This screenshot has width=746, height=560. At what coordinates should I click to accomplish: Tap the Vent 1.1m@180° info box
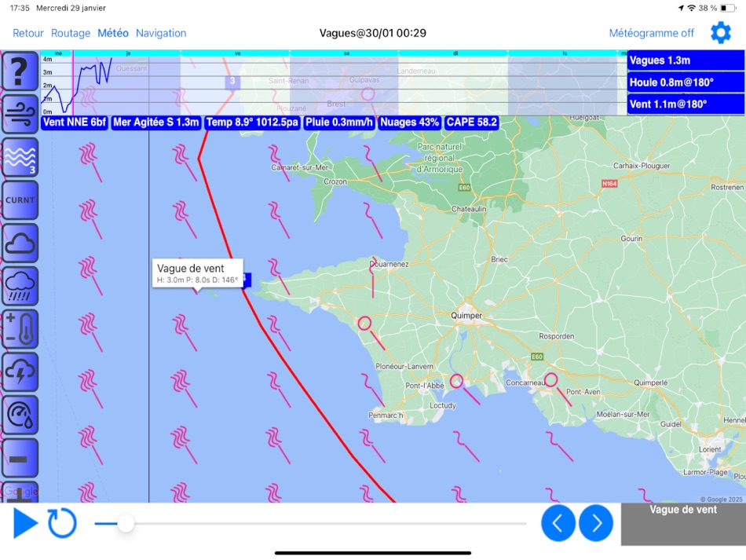pos(686,104)
